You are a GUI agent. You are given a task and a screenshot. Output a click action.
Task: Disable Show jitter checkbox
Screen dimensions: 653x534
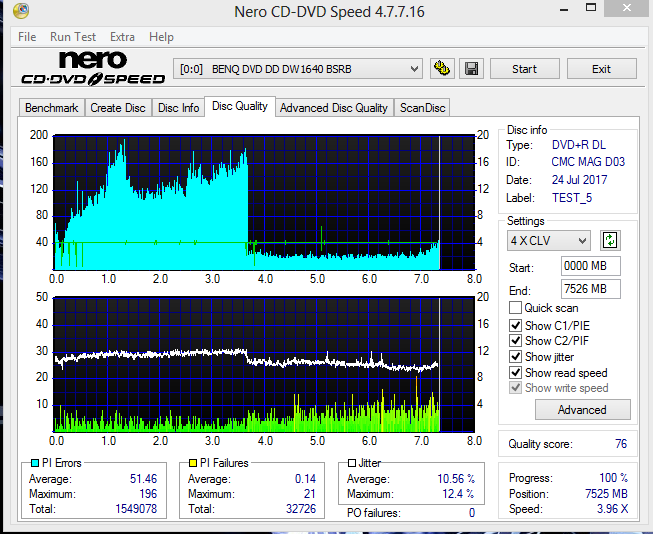515,357
